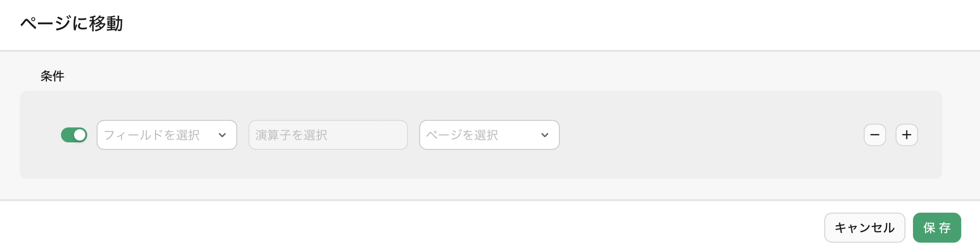
Task: Click the 演算子を選択 placeholder text
Action: 291,135
